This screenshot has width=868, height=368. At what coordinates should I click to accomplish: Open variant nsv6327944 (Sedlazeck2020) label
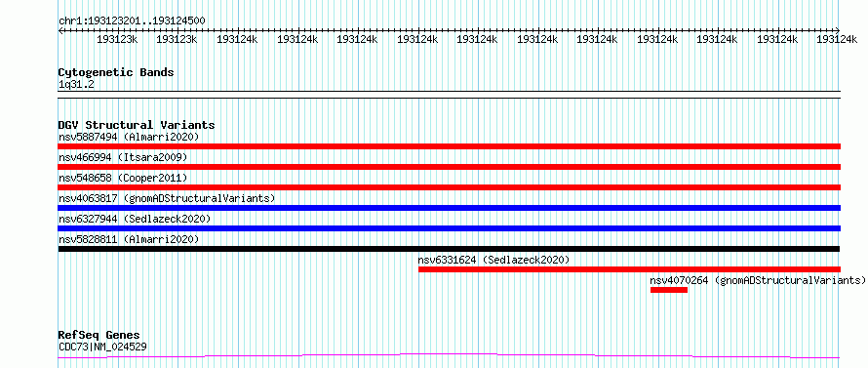click(x=135, y=219)
